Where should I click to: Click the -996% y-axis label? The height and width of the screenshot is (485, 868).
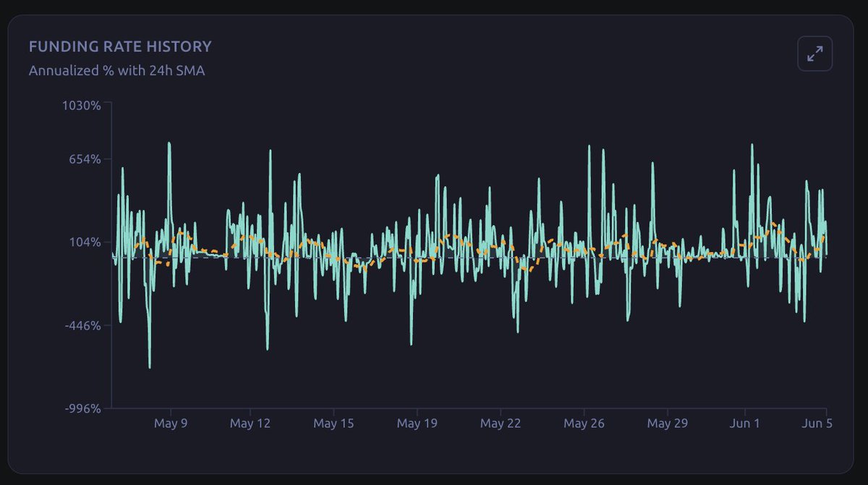[82, 409]
